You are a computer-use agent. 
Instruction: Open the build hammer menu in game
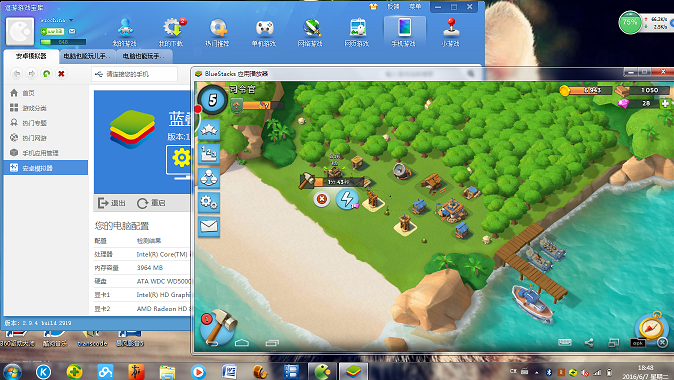point(218,327)
